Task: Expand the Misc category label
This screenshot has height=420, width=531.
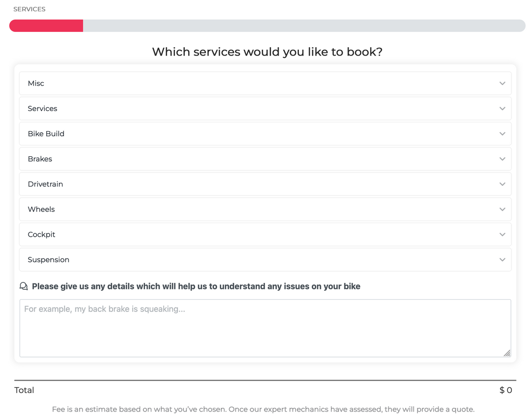Action: click(x=36, y=84)
